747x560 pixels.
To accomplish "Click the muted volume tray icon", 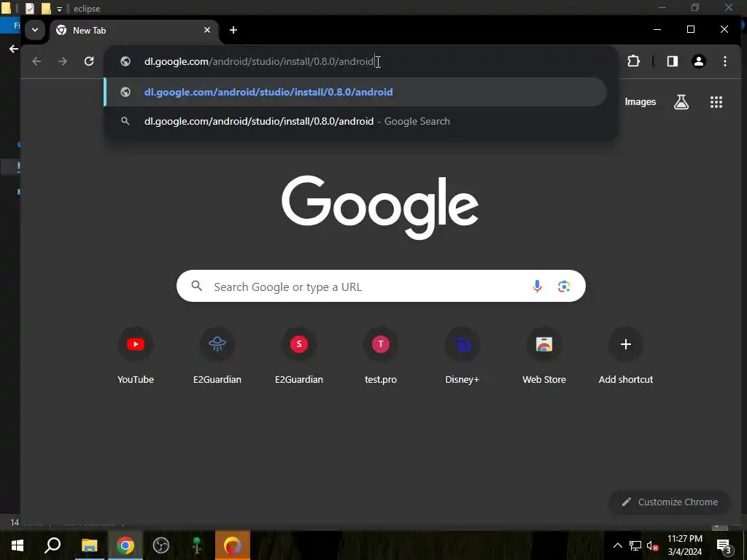I will (x=652, y=545).
